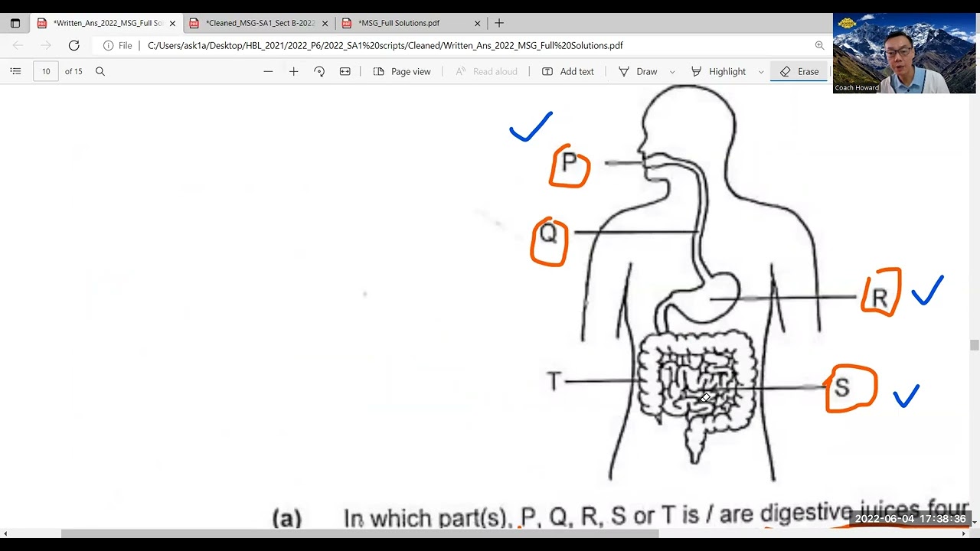Click the zoom magnifier in address bar
The height and width of the screenshot is (551, 980).
pos(819,45)
